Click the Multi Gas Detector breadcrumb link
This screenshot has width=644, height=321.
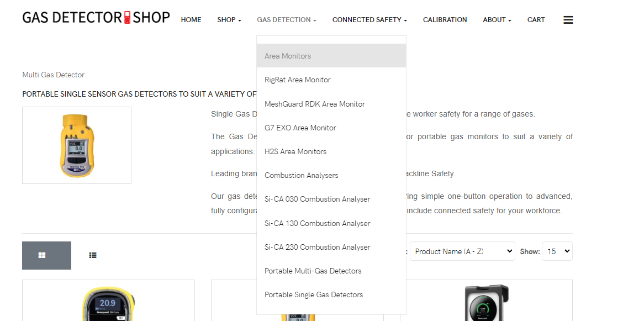54,75
